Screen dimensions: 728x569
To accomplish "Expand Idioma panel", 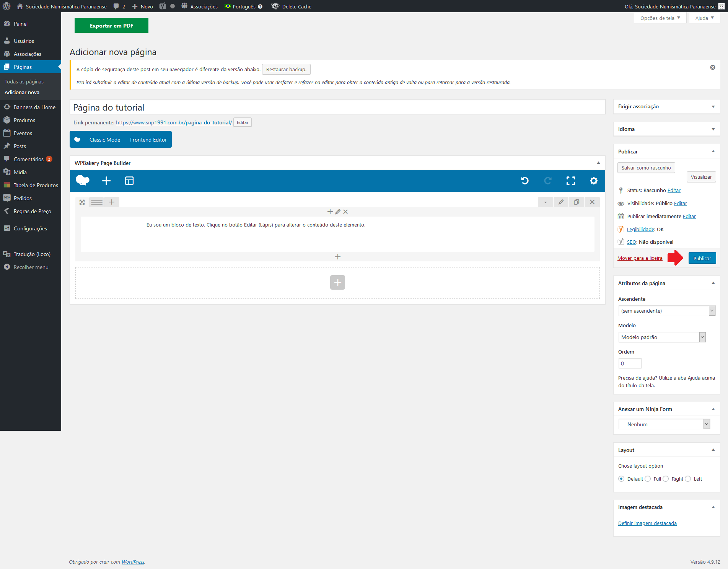I will point(713,129).
